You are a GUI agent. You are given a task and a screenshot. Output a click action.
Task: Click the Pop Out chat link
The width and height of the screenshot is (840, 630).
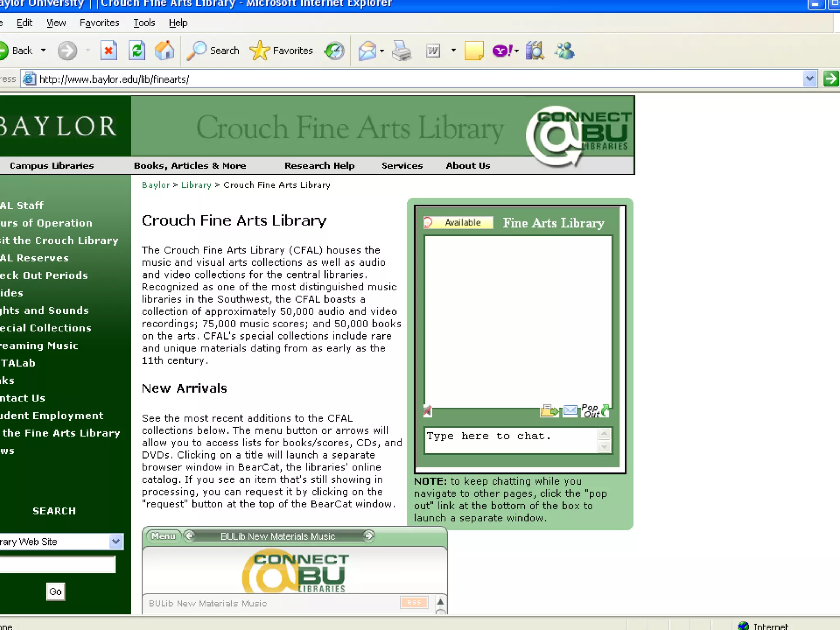595,410
